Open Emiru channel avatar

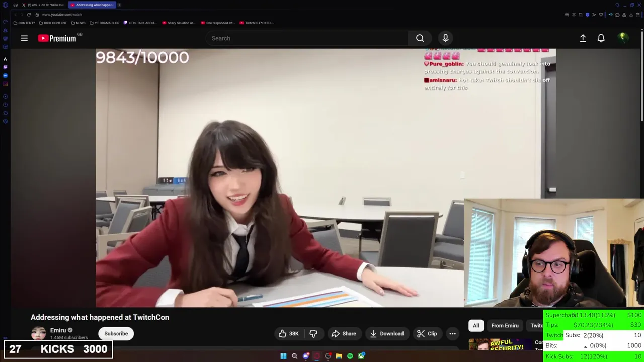point(38,333)
